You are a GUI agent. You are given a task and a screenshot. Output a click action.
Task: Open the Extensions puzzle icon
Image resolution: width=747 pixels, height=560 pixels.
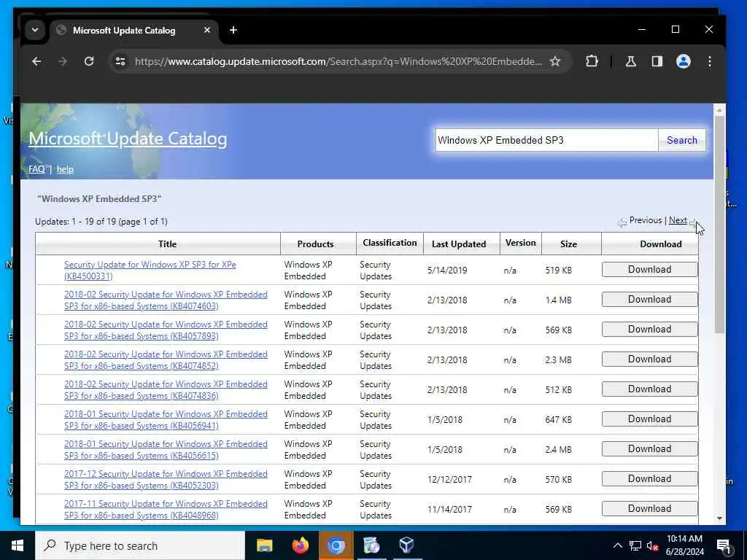tap(592, 61)
